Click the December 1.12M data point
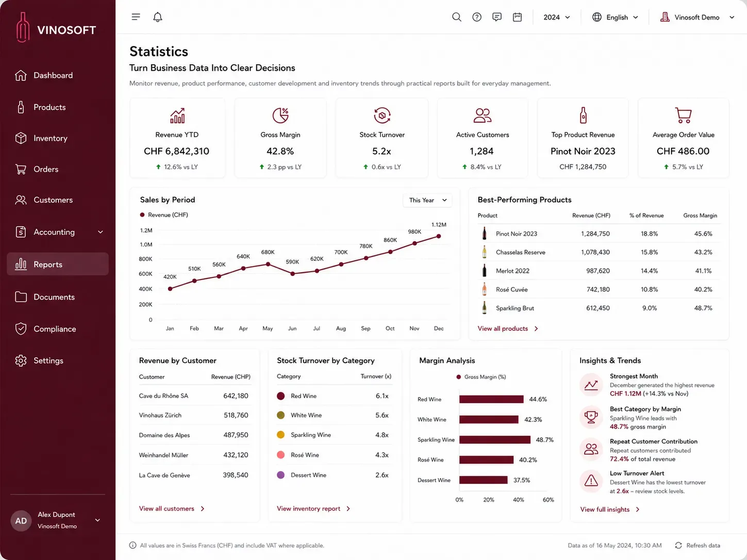The height and width of the screenshot is (560, 747). click(x=439, y=236)
